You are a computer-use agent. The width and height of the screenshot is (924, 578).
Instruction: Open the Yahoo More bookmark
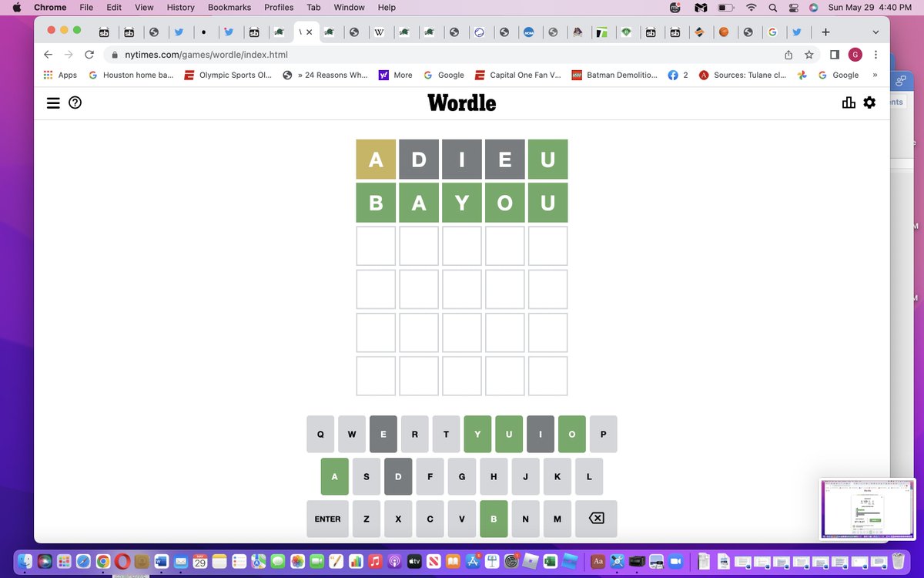396,75
